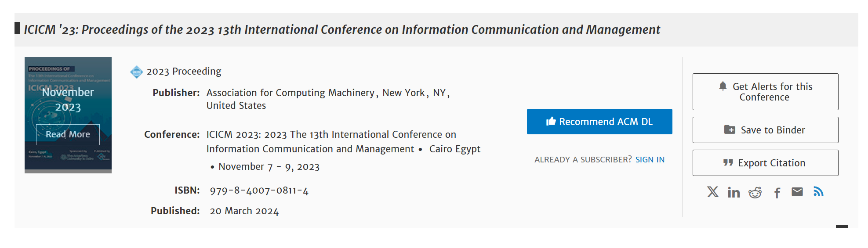
Task: Click the quotation marks citation icon
Action: tap(728, 162)
